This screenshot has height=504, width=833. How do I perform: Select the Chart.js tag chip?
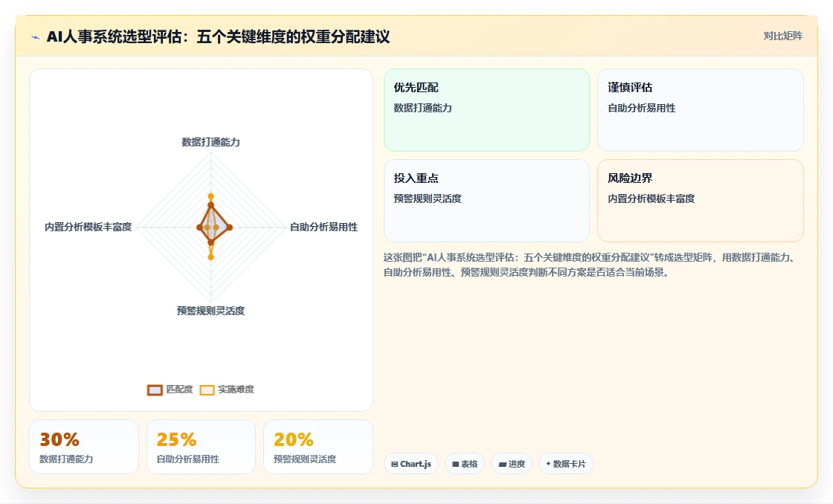point(411,464)
